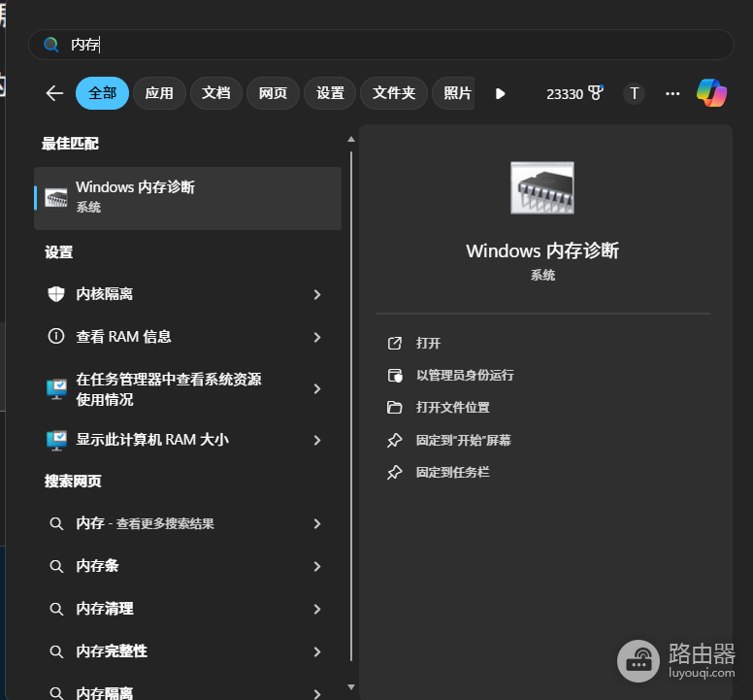
Task: Click the monitor icon beside 在任务管理器中查看系统资源
Action: tap(56, 388)
